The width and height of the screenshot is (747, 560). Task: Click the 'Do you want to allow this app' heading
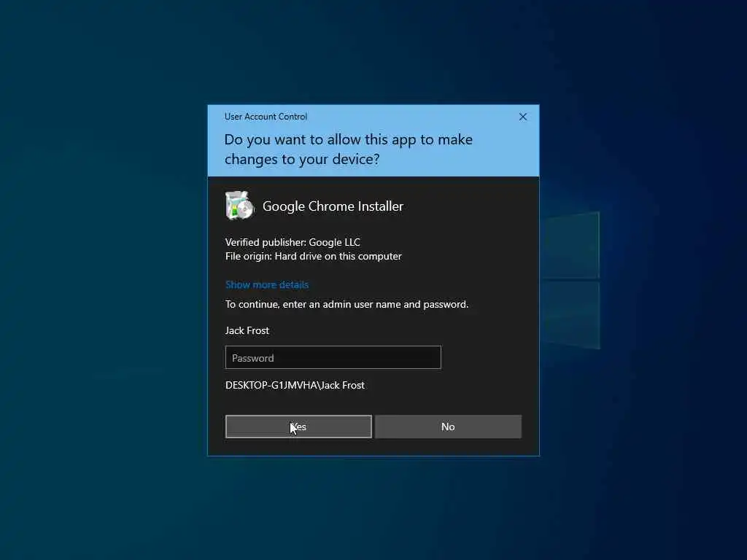tap(348, 149)
